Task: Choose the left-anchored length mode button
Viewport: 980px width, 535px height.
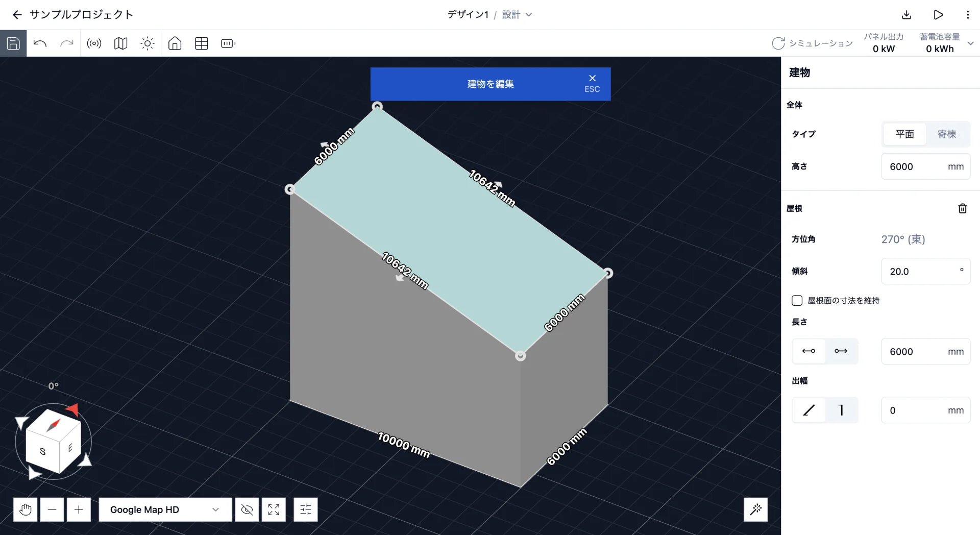Action: coord(809,351)
